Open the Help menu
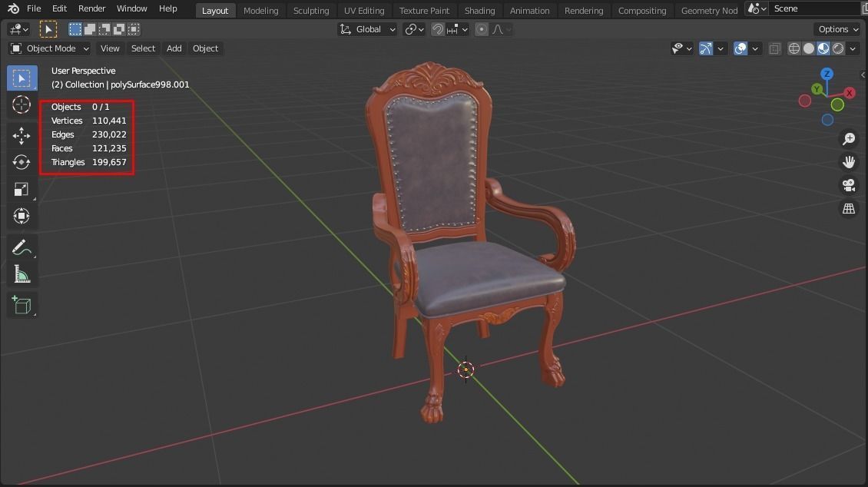Screen dimensions: 868x487 click(167, 8)
